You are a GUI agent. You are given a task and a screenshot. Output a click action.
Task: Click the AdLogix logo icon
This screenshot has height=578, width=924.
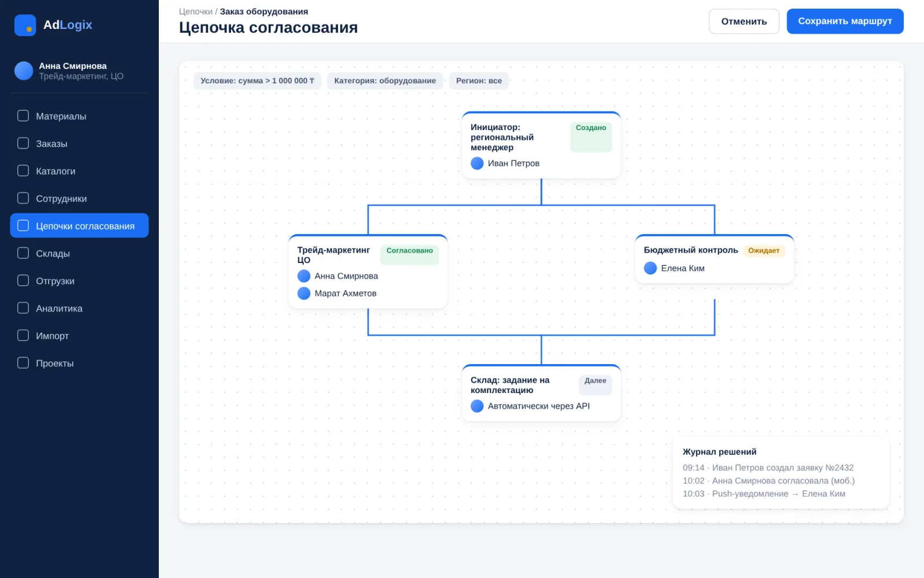pyautogui.click(x=25, y=25)
